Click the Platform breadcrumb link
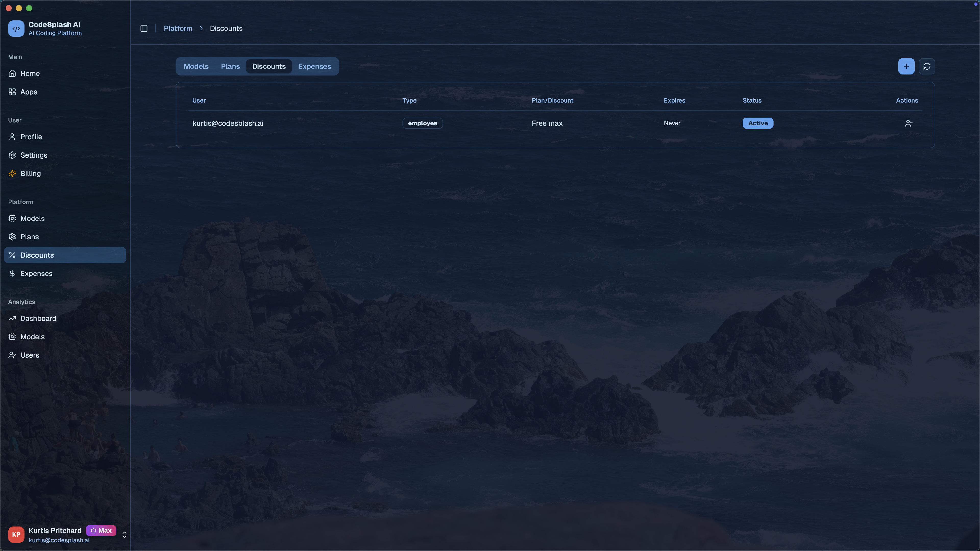980x551 pixels. pyautogui.click(x=178, y=29)
